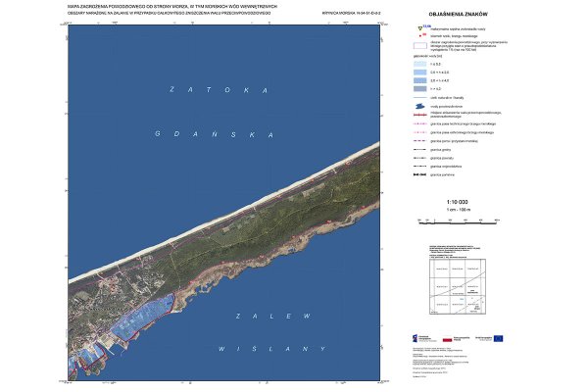Click the WIŚLANY label on the lagoon
588x392 pixels.
click(x=271, y=349)
